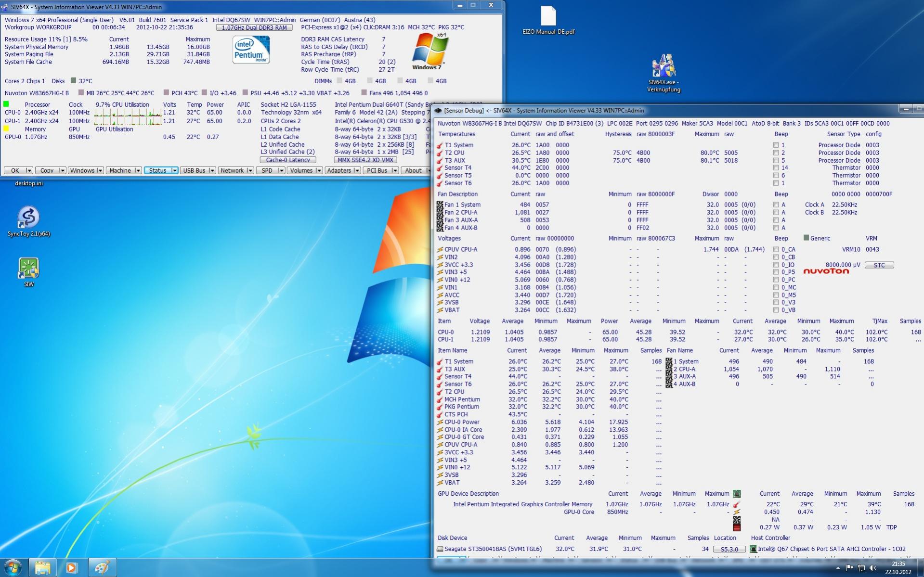The height and width of the screenshot is (577, 924).
Task: Click the voltage icon beside CPU-0 IA Core
Action: click(x=440, y=430)
